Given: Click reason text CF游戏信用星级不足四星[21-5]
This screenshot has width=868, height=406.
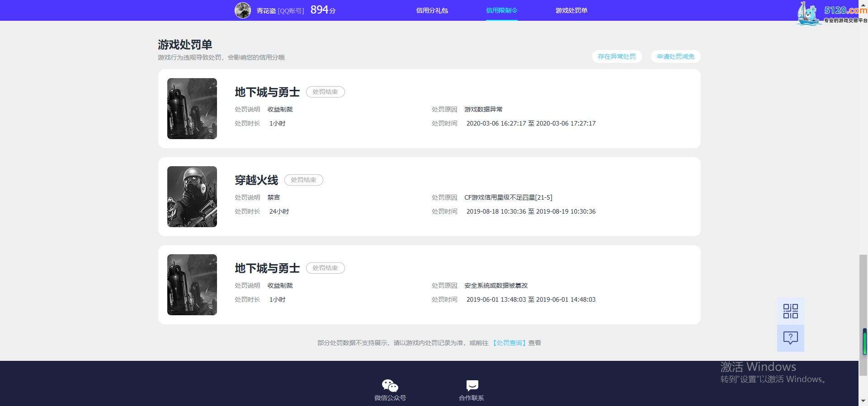Looking at the screenshot, I should tap(508, 197).
